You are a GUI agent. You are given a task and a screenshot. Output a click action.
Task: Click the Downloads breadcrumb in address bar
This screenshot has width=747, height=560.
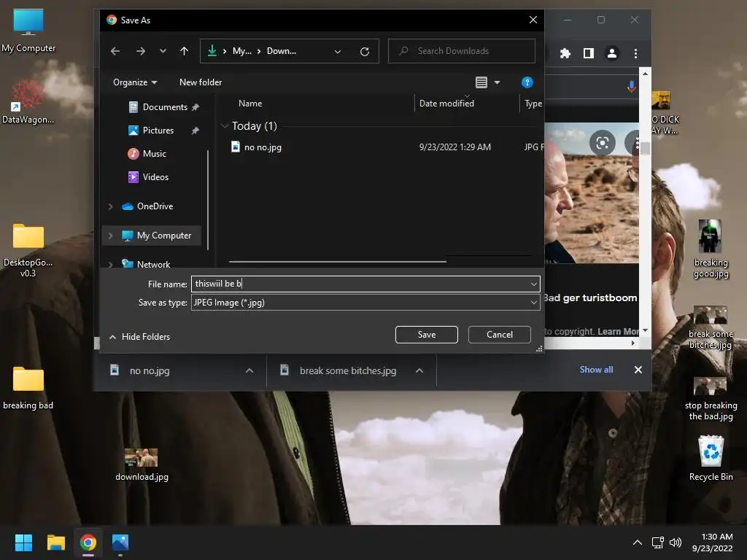point(281,51)
